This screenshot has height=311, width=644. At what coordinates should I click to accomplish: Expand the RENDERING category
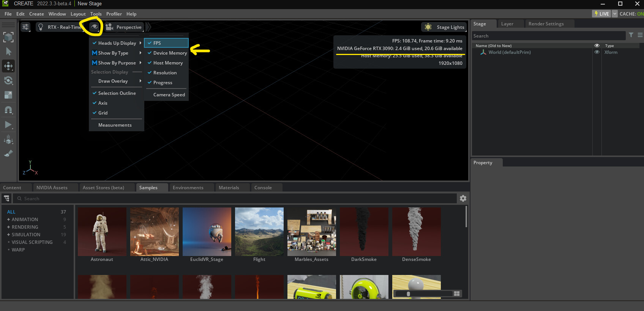click(8, 227)
